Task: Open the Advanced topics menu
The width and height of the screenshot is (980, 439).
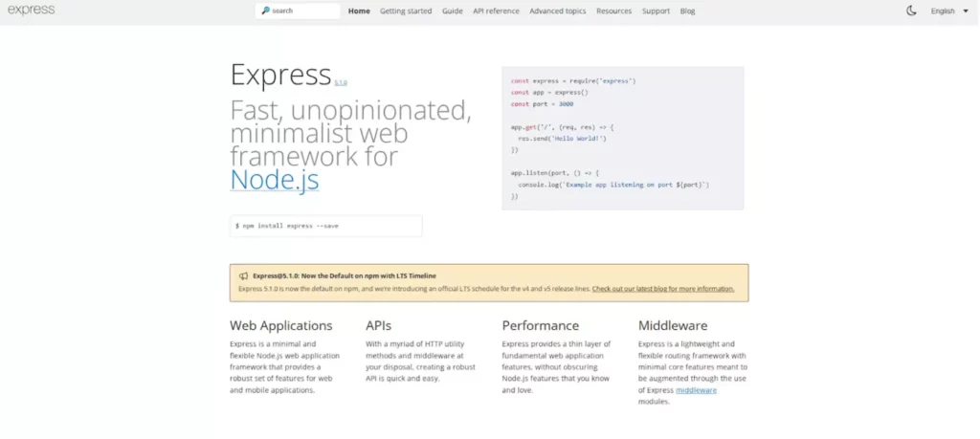Action: click(x=558, y=11)
